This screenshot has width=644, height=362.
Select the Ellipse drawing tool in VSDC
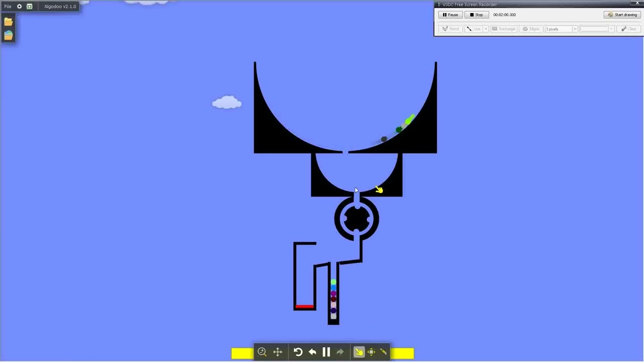pyautogui.click(x=531, y=29)
